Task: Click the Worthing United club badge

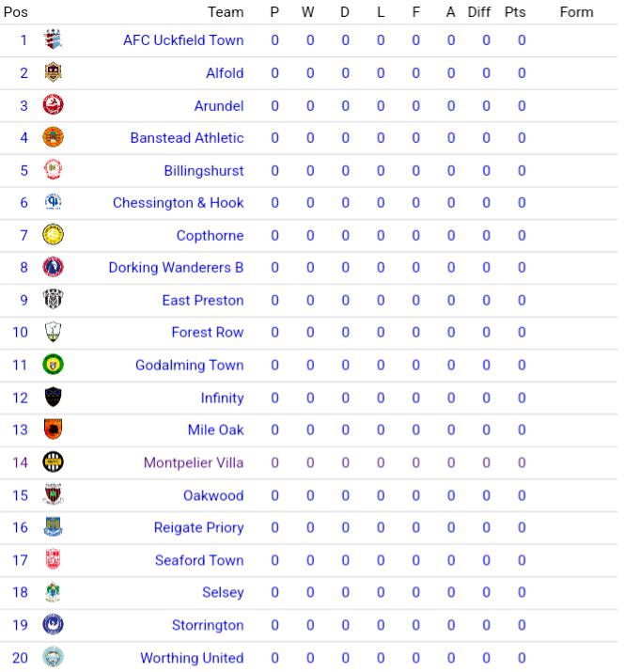Action: (x=54, y=658)
